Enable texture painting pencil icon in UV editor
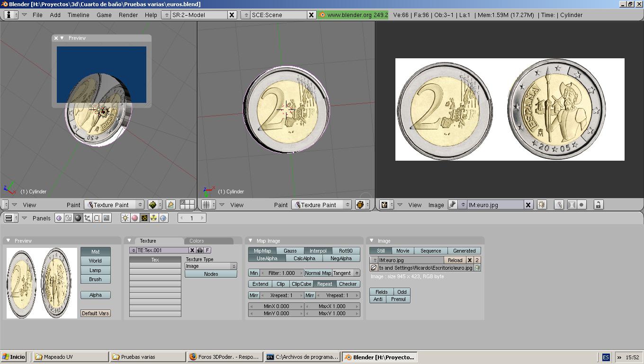Image resolution: width=644 pixels, height=364 pixels. 559,205
